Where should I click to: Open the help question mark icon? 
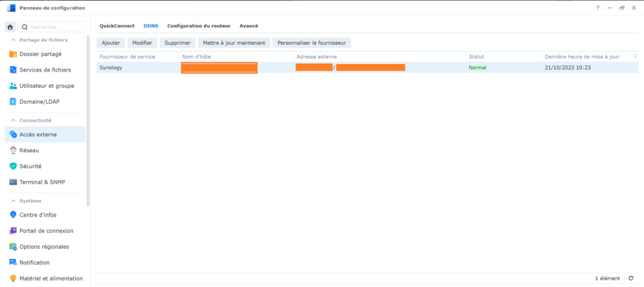[598, 8]
